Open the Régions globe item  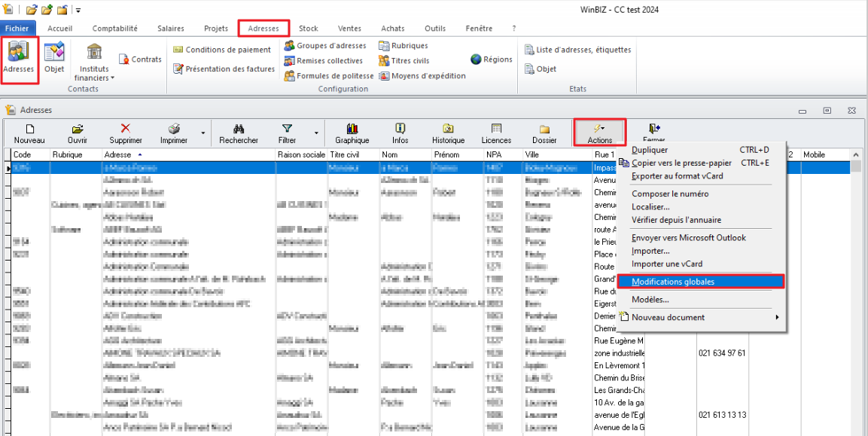point(492,59)
